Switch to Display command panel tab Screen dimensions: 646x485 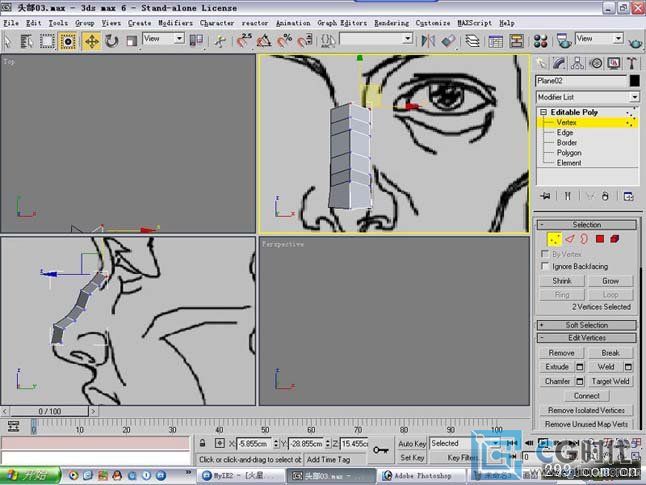point(614,63)
